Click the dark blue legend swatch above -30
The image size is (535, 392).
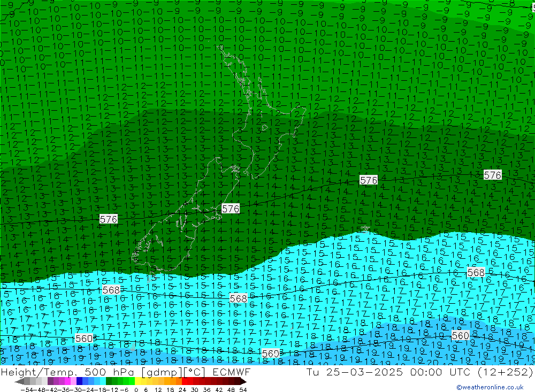click(80, 381)
